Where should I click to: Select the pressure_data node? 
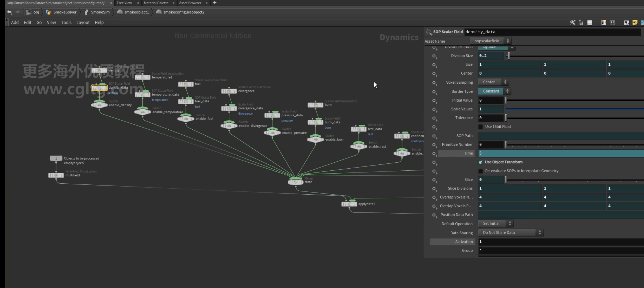(x=272, y=115)
